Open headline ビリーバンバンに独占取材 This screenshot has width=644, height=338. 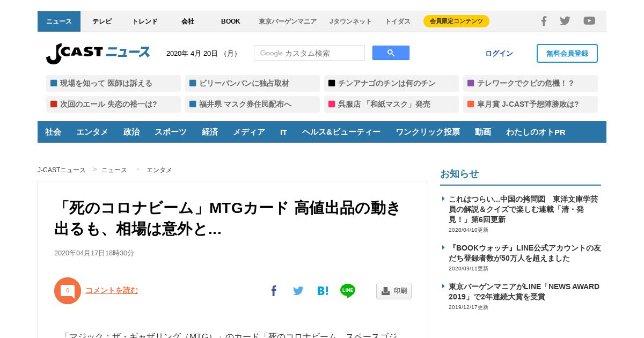pos(252,83)
